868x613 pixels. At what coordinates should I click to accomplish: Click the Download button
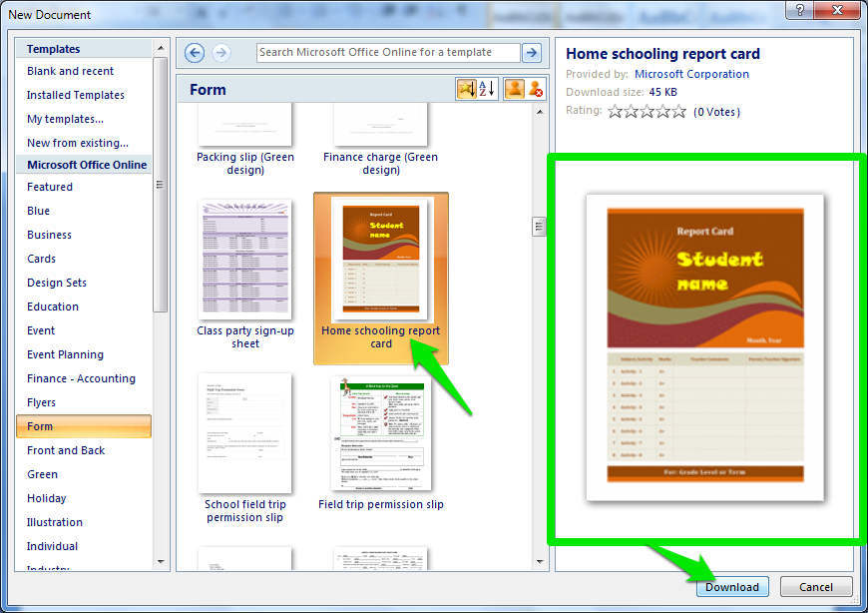pyautogui.click(x=732, y=587)
